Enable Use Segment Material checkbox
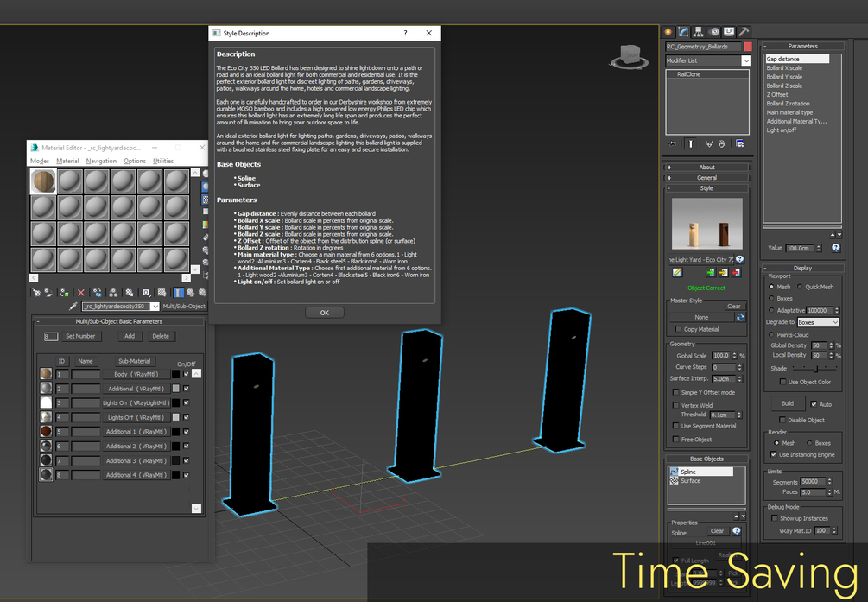The width and height of the screenshot is (868, 602). click(675, 426)
